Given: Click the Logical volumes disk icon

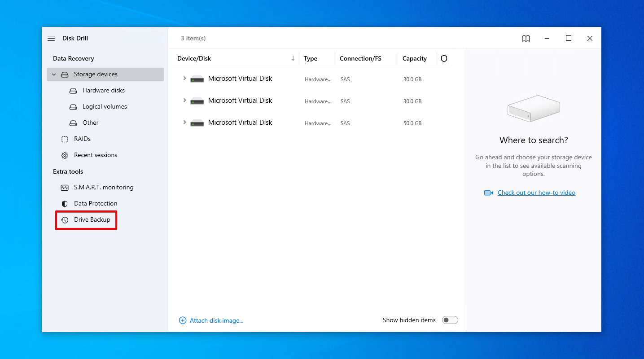Looking at the screenshot, I should point(73,106).
